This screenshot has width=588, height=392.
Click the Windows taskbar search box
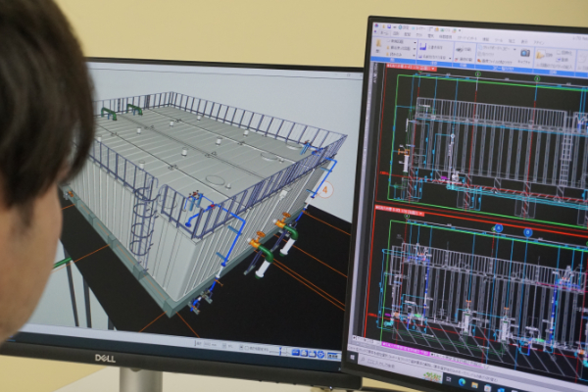pos(401,368)
